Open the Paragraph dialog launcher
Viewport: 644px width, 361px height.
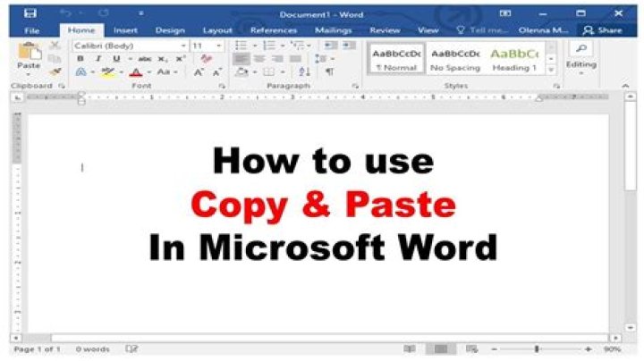click(355, 86)
